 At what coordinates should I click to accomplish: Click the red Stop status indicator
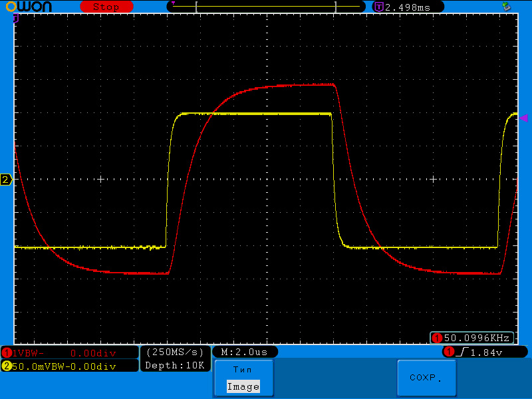106,7
